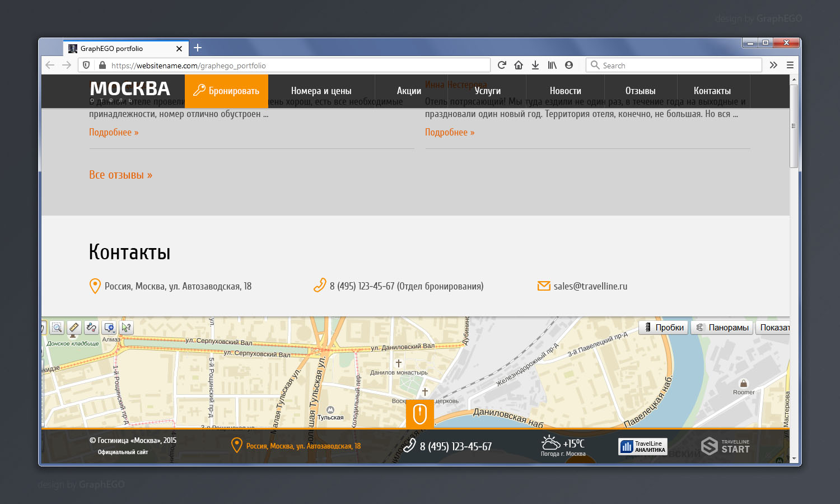This screenshot has width=840, height=504.
Task: Open the map add-placemark dropdown tool
Action: point(109,328)
